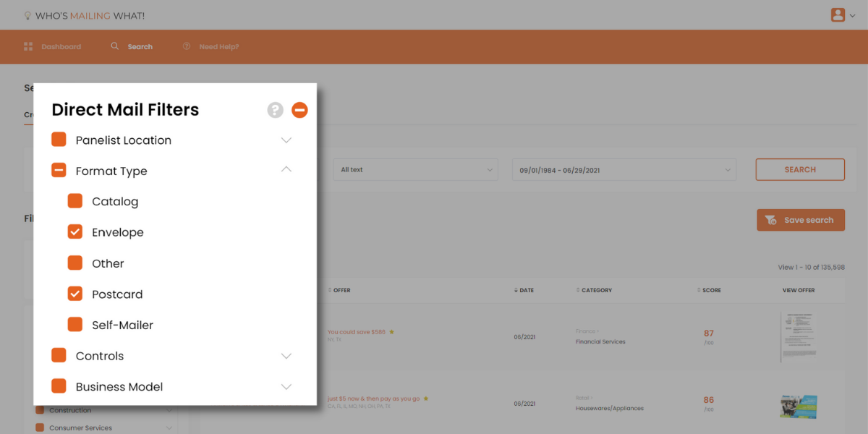Expand the Business Model chevron
The image size is (868, 434).
click(x=286, y=387)
